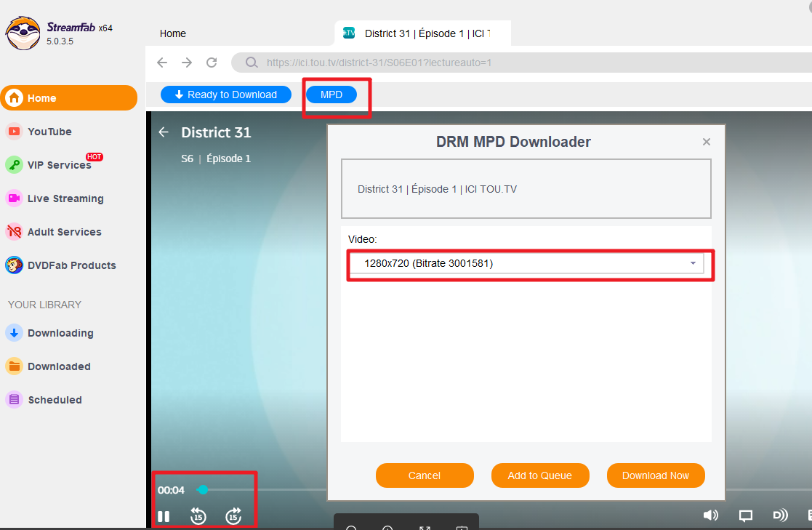Go back in the browser

(x=162, y=63)
